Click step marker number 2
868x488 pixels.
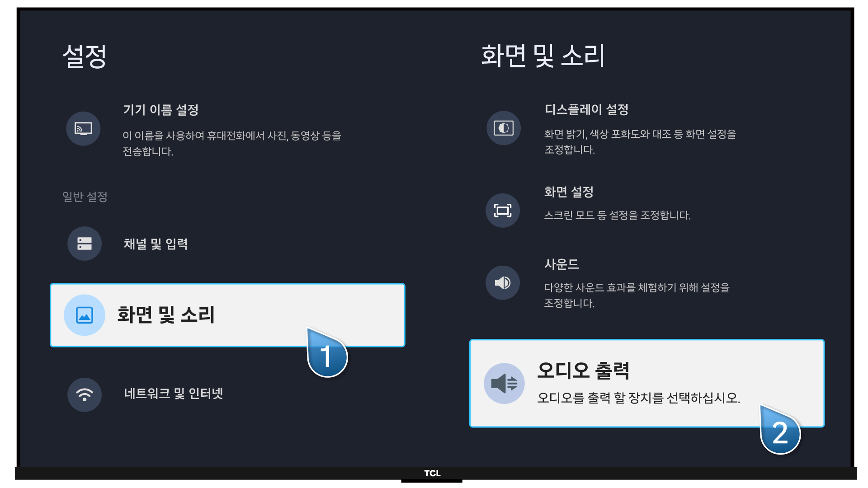780,433
